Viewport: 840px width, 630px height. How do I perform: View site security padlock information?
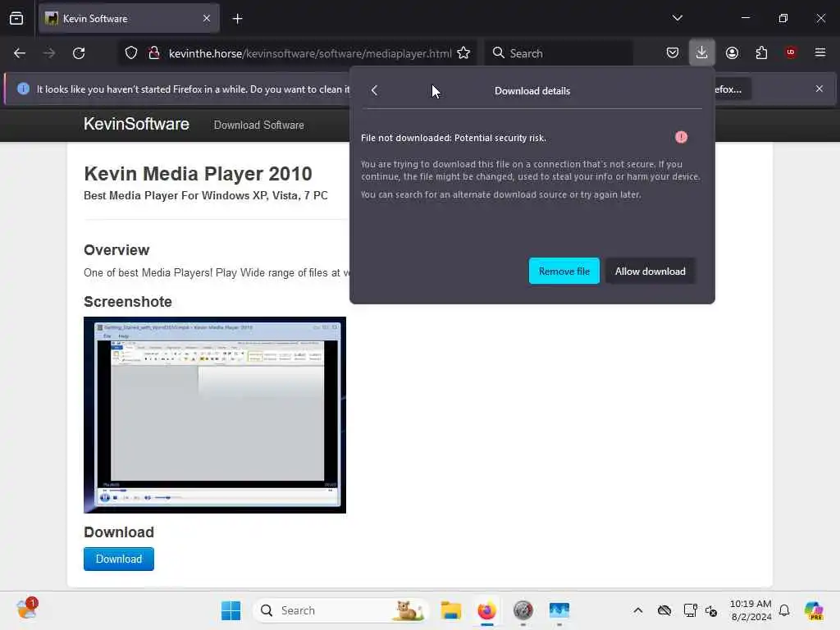point(154,53)
